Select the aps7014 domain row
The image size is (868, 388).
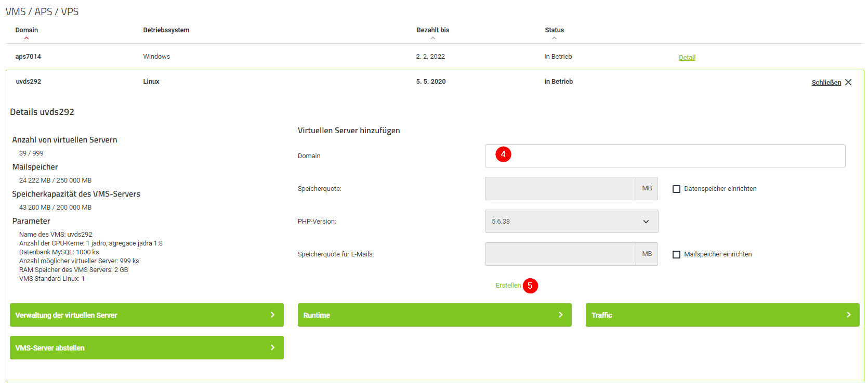coord(28,57)
